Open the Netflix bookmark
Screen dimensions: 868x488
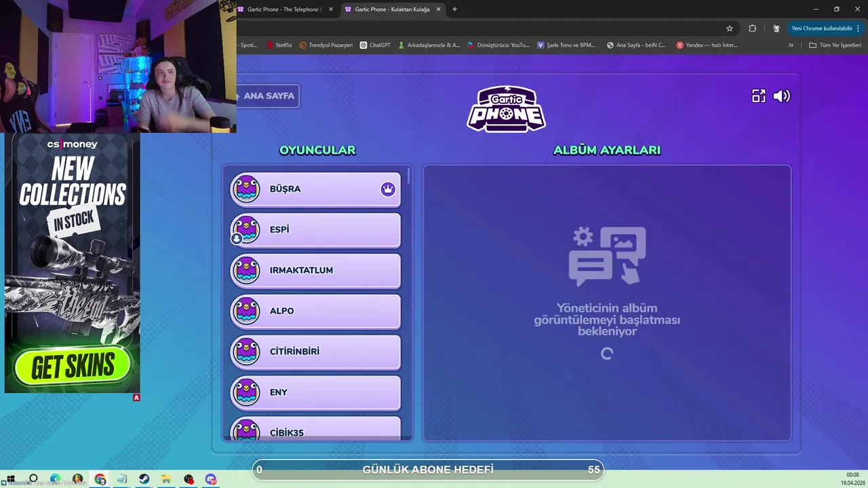pyautogui.click(x=279, y=45)
